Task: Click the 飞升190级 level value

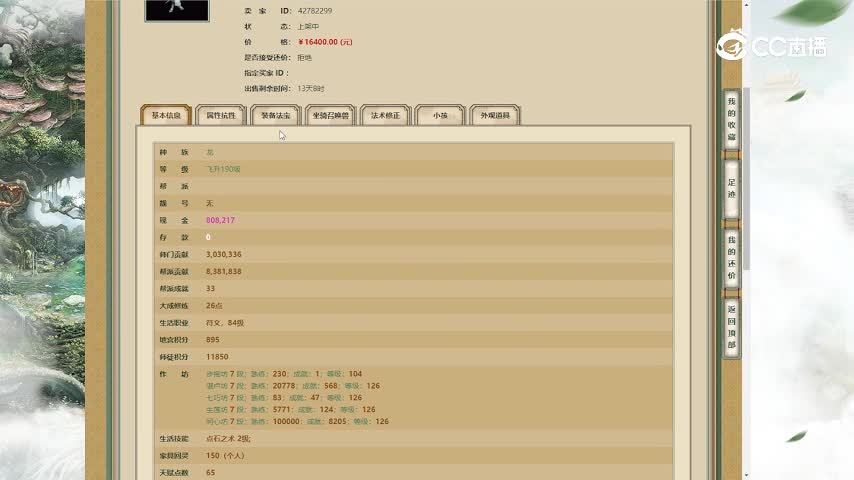Action: [x=223, y=169]
